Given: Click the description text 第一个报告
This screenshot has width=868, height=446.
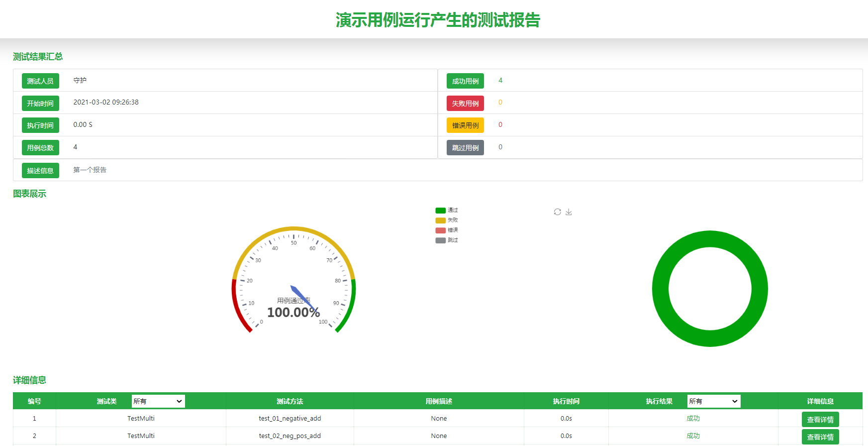Looking at the screenshot, I should click(90, 170).
